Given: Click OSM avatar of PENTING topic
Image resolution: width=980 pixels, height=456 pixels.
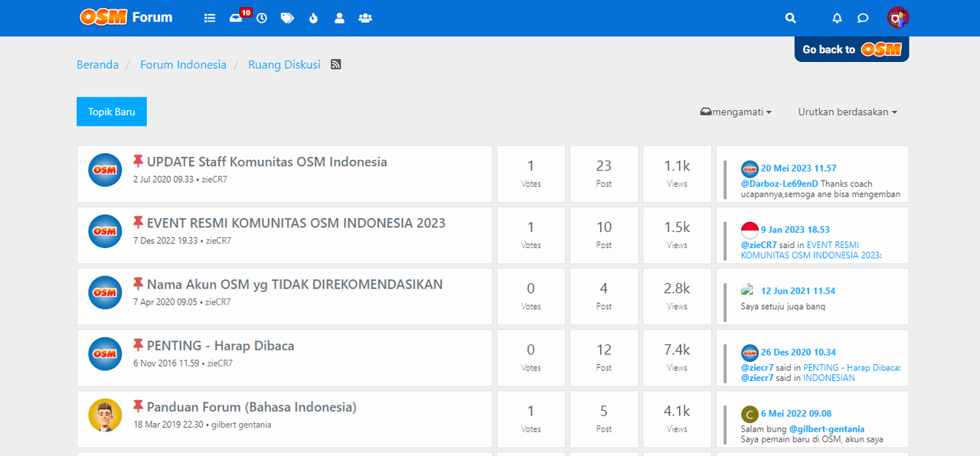Looking at the screenshot, I should 105,353.
